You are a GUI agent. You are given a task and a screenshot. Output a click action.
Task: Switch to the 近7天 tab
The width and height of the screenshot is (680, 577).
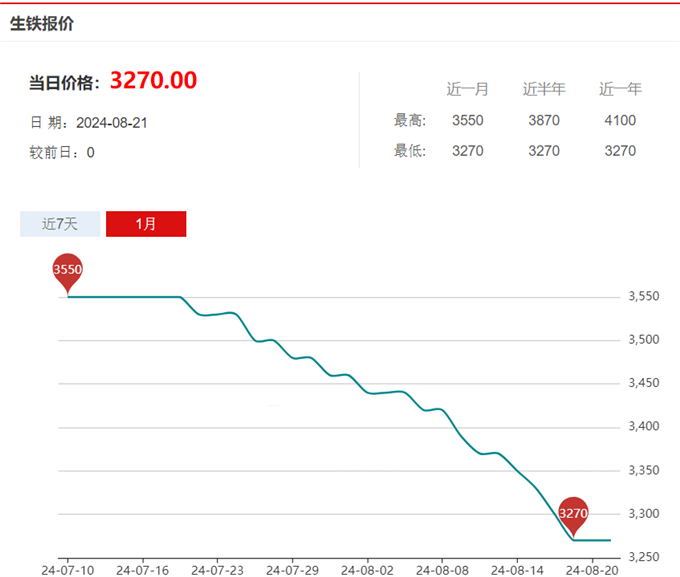60,224
